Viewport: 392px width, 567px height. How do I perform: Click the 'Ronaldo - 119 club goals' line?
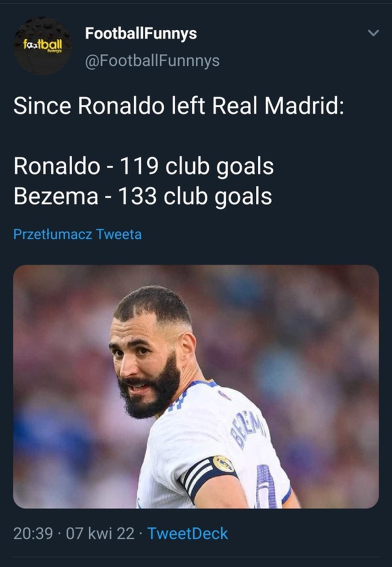point(143,167)
